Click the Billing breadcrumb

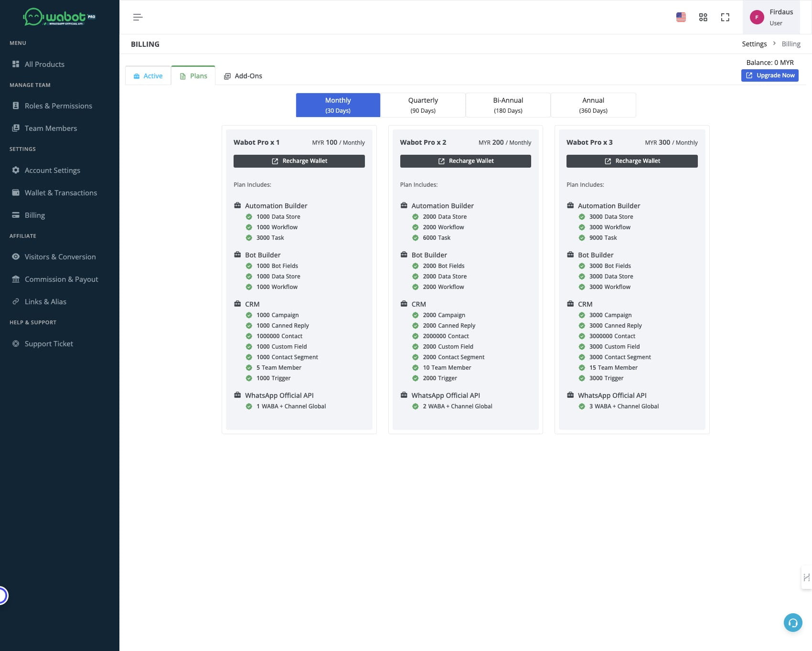(x=791, y=44)
